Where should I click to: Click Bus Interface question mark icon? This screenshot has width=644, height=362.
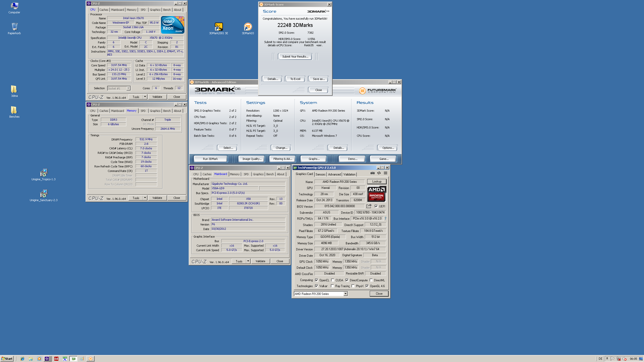click(x=385, y=218)
